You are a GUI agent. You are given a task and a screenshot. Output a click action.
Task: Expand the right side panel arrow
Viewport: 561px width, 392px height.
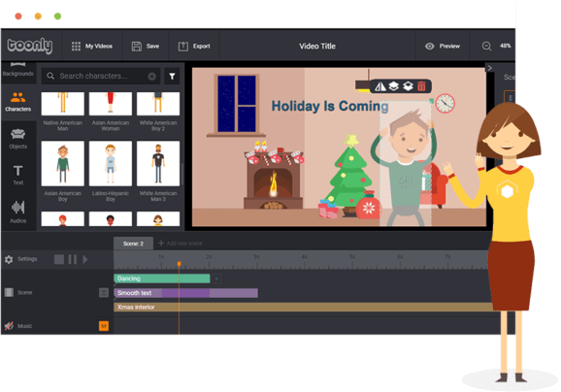(x=489, y=68)
